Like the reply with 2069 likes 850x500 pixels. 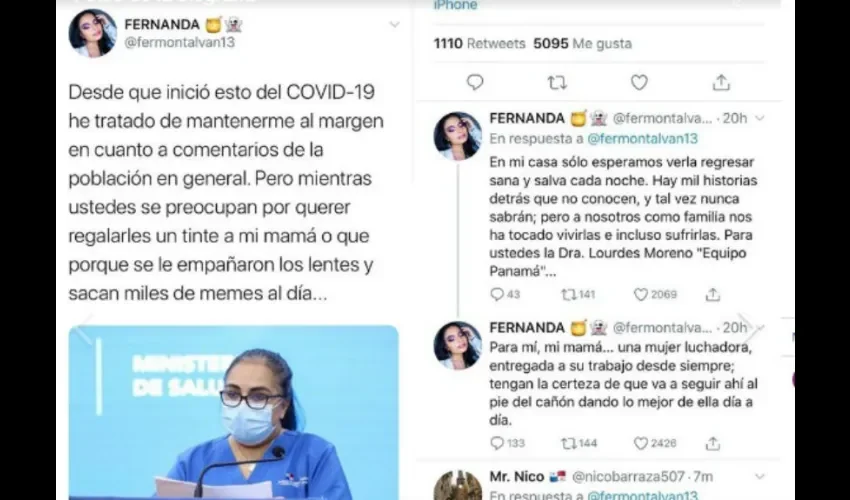click(x=641, y=294)
